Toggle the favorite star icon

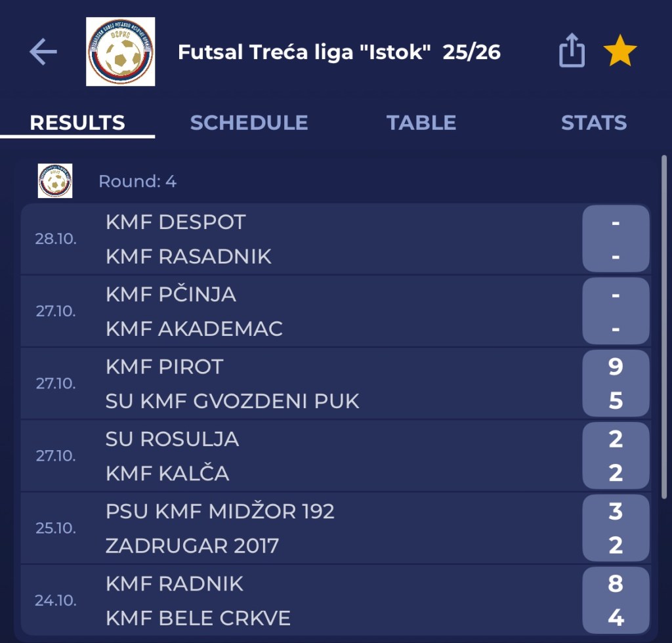click(620, 51)
